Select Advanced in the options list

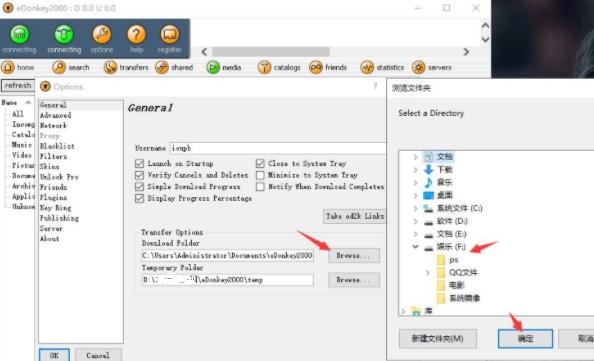(x=56, y=115)
